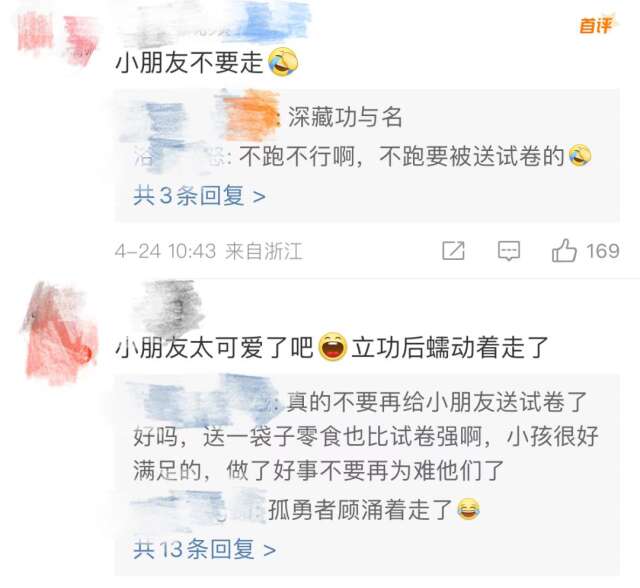Expand 共13条回复 replies

click(204, 549)
